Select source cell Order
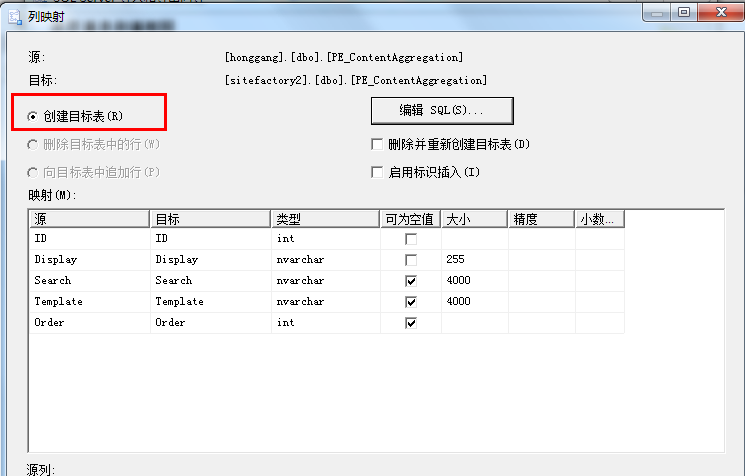 [x=89, y=323]
